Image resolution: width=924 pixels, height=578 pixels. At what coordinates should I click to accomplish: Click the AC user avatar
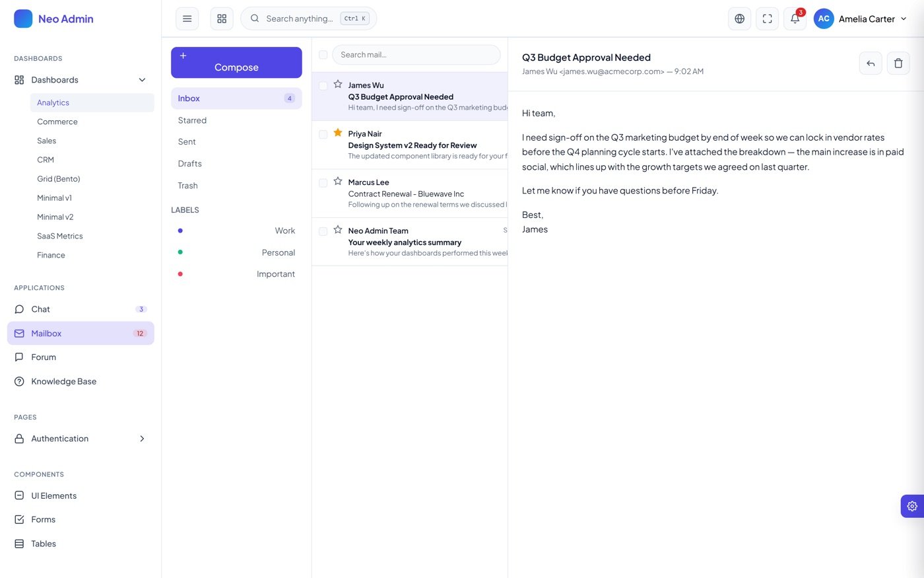coord(824,18)
